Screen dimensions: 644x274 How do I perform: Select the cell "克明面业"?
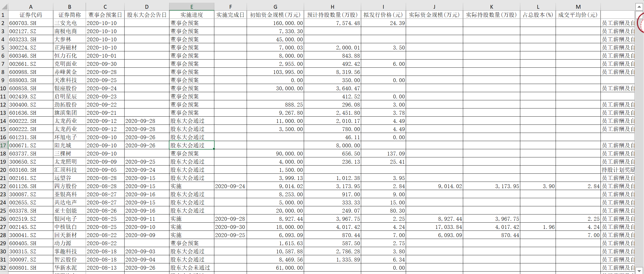[x=70, y=64]
